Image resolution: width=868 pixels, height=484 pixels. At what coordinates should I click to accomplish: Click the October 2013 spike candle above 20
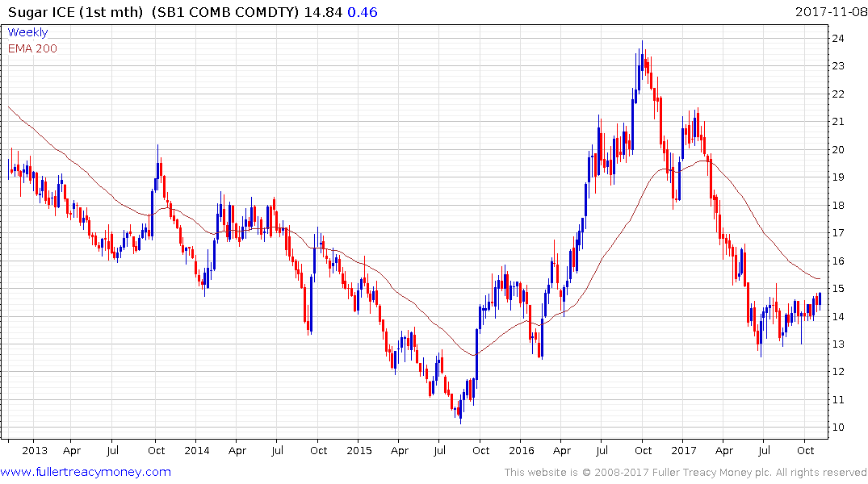(157, 163)
